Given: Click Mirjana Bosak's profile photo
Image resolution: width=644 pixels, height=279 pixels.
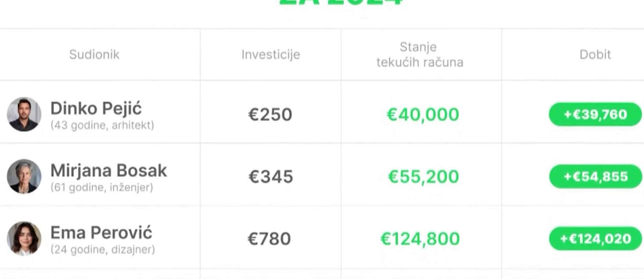Looking at the screenshot, I should [x=24, y=176].
